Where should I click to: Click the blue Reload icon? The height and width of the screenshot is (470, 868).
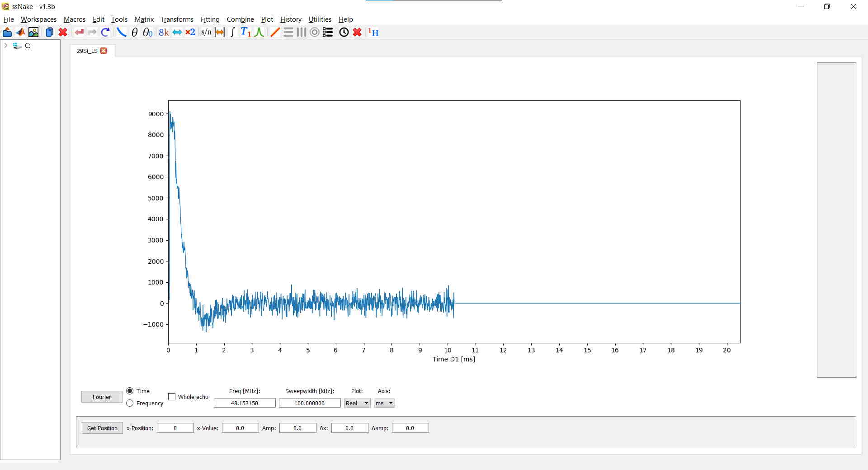coord(105,32)
